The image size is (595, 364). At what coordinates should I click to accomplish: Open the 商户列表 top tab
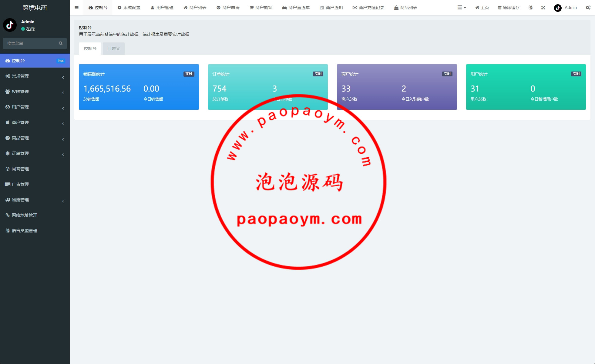(x=195, y=8)
